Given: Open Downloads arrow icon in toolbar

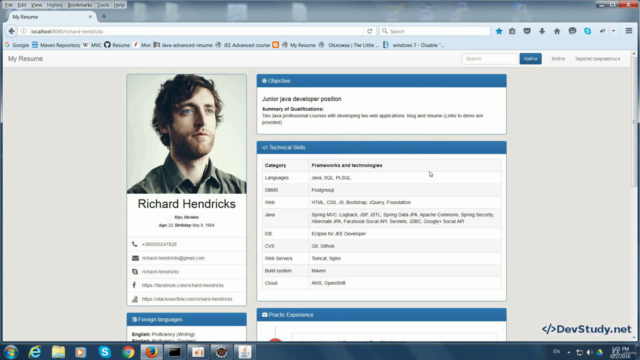Looking at the screenshot, I should coord(542,31).
